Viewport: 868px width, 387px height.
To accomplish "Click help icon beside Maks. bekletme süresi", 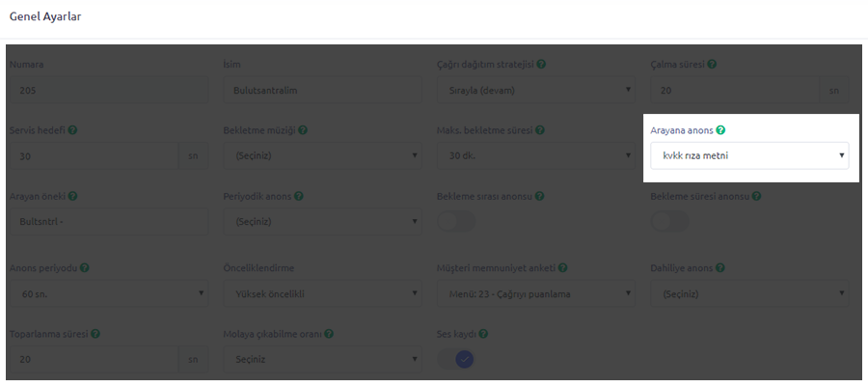I will coord(541,130).
